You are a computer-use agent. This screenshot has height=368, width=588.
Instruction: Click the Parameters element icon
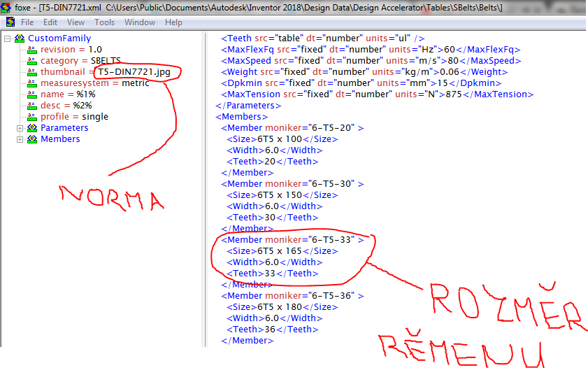click(x=32, y=128)
